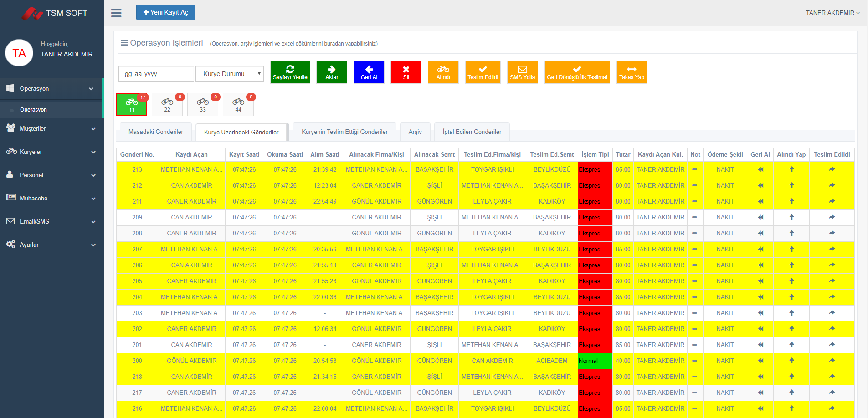Click the blue Geri Al button
The image size is (868, 418).
[x=369, y=72]
